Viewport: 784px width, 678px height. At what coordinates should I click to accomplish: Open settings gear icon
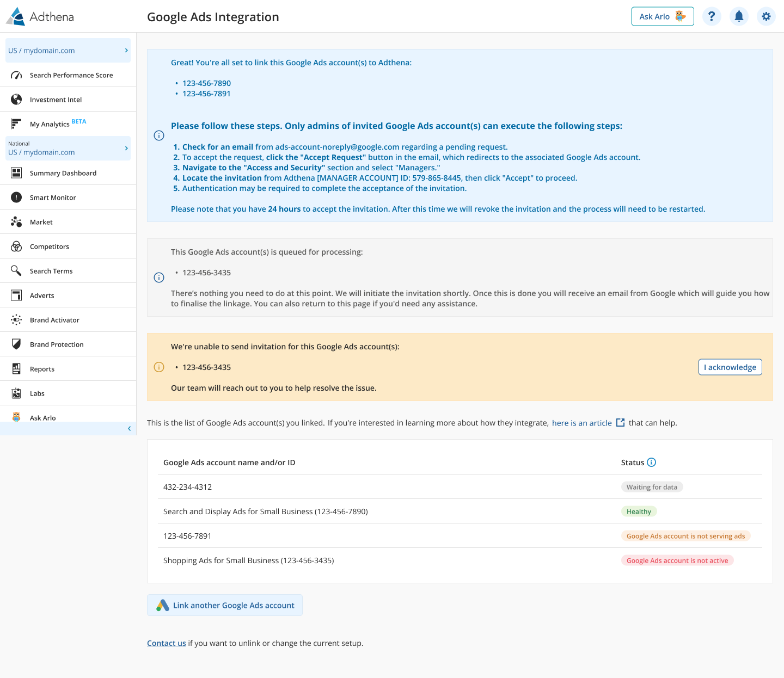click(x=766, y=16)
